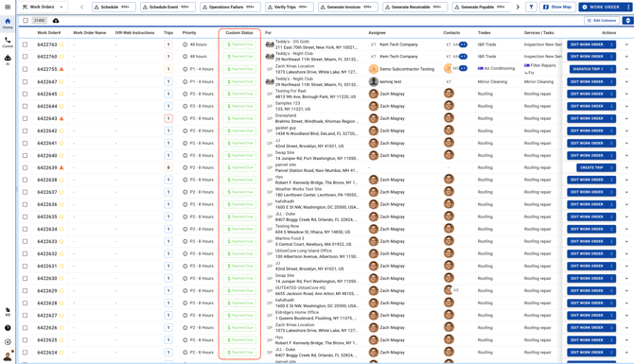Click the filter funnel icon

click(x=531, y=7)
